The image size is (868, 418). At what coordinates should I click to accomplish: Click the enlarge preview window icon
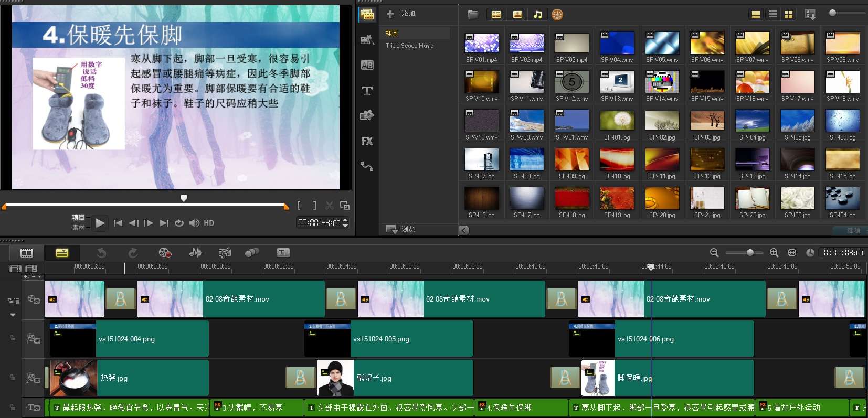click(345, 206)
